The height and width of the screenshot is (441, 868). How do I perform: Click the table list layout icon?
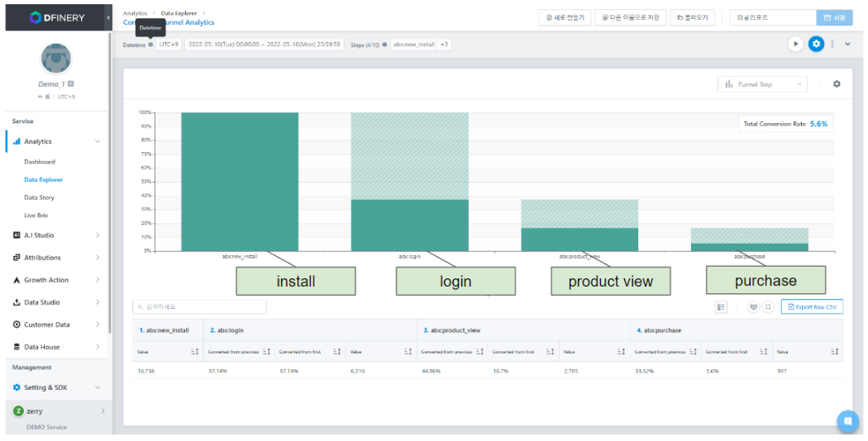pos(721,307)
